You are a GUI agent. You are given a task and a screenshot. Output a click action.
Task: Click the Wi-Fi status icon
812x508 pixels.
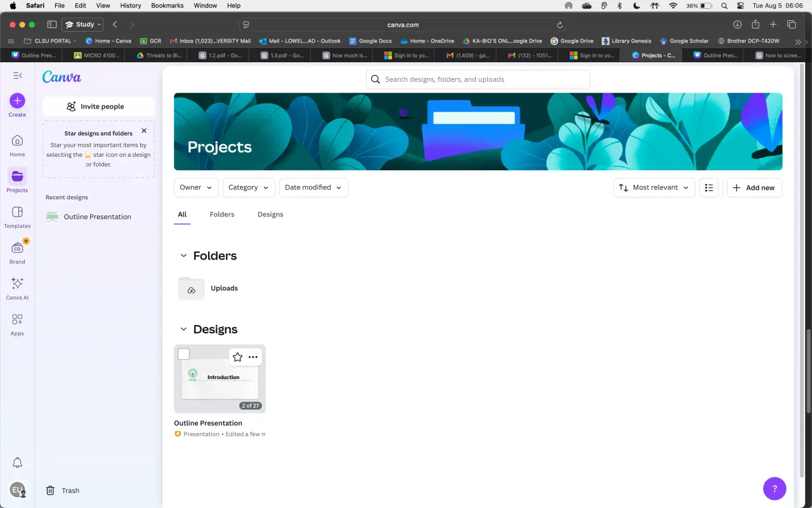(673, 5)
